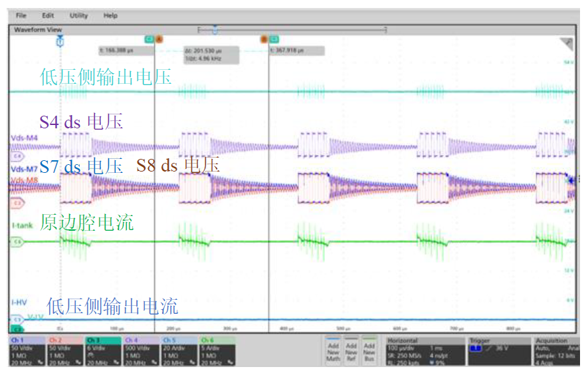
Task: Select the C6 channel handle on I-tank waveform
Action: pos(17,243)
